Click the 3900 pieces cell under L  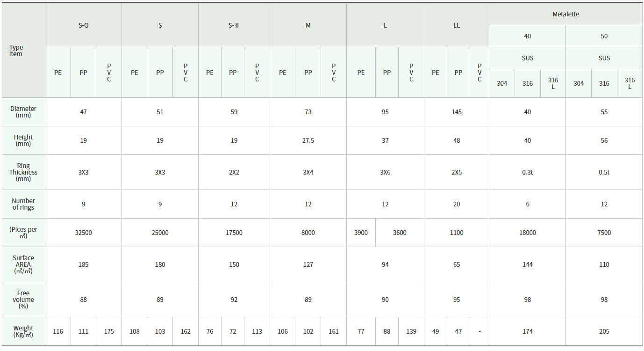point(361,233)
